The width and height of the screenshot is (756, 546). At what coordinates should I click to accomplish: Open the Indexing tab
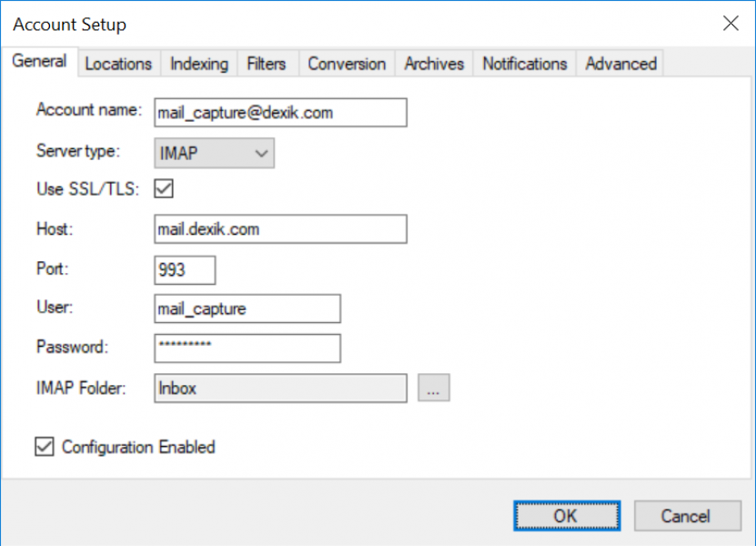(199, 64)
